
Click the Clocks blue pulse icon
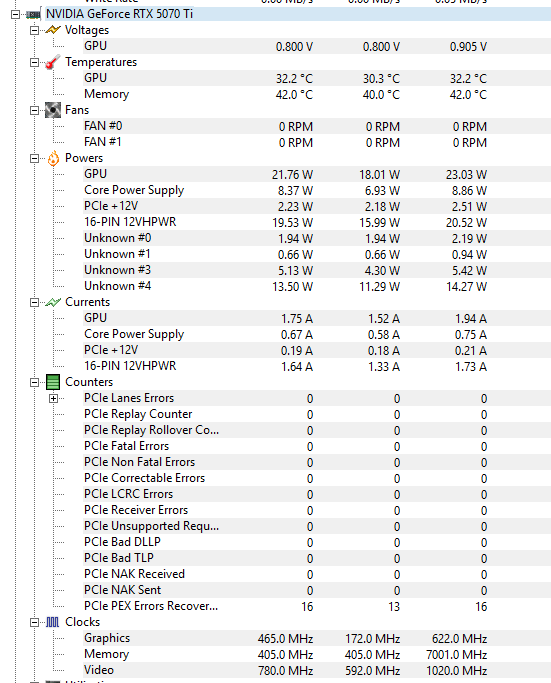(x=53, y=622)
